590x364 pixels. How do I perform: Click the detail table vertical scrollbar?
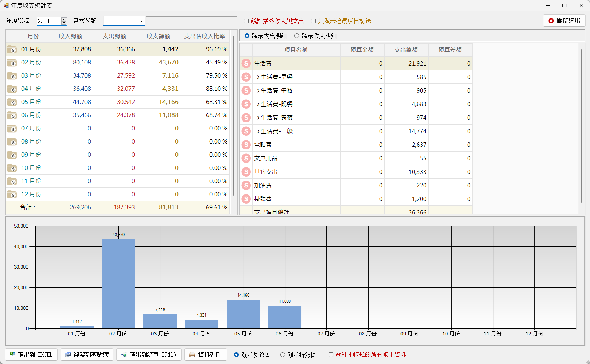pyautogui.click(x=582, y=126)
